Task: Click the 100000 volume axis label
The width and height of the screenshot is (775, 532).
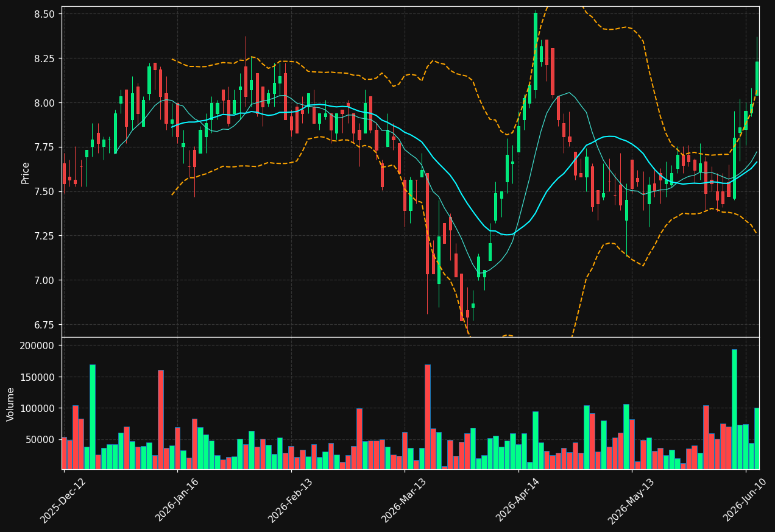Action: pyautogui.click(x=38, y=408)
